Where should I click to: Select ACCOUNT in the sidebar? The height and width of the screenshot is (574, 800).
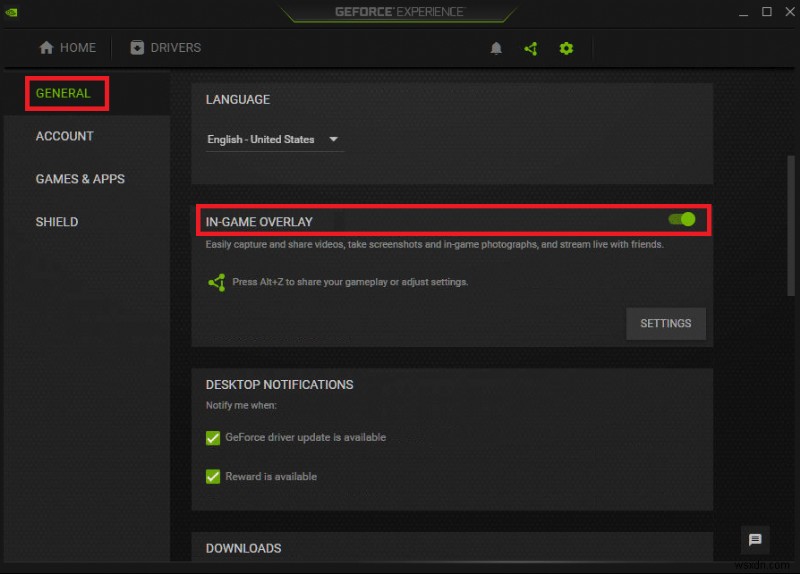point(64,136)
